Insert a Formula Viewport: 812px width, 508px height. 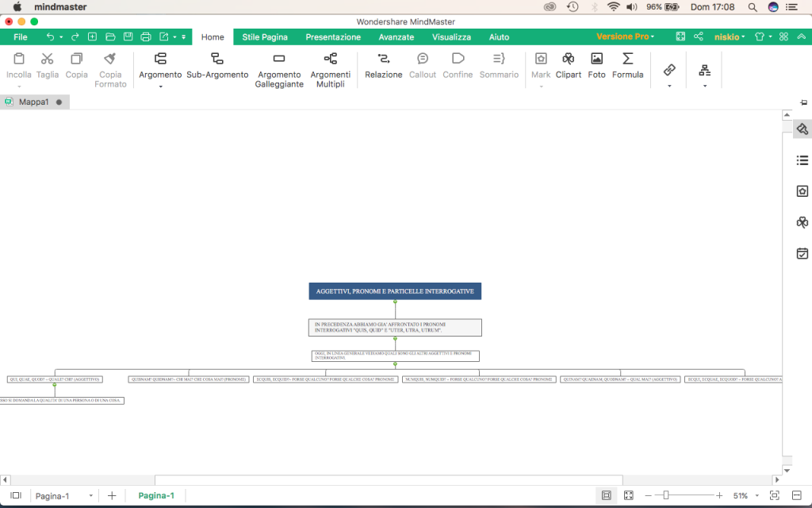tap(627, 65)
